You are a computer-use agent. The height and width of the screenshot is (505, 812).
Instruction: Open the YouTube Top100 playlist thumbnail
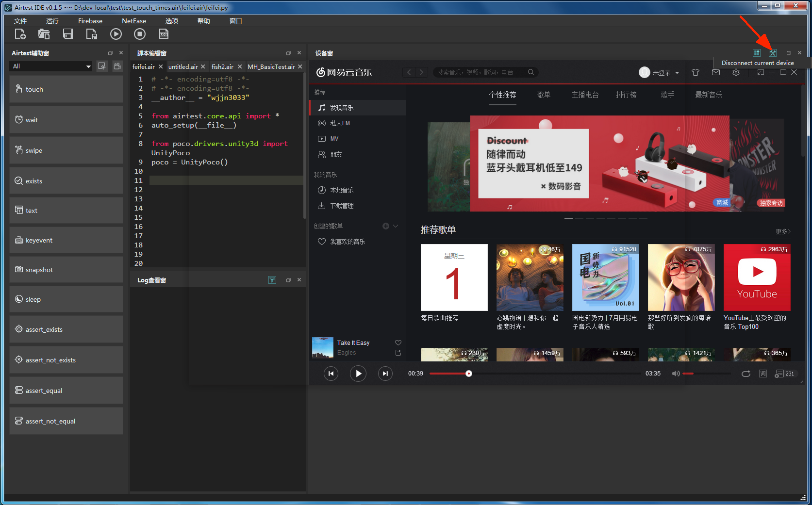(x=757, y=277)
